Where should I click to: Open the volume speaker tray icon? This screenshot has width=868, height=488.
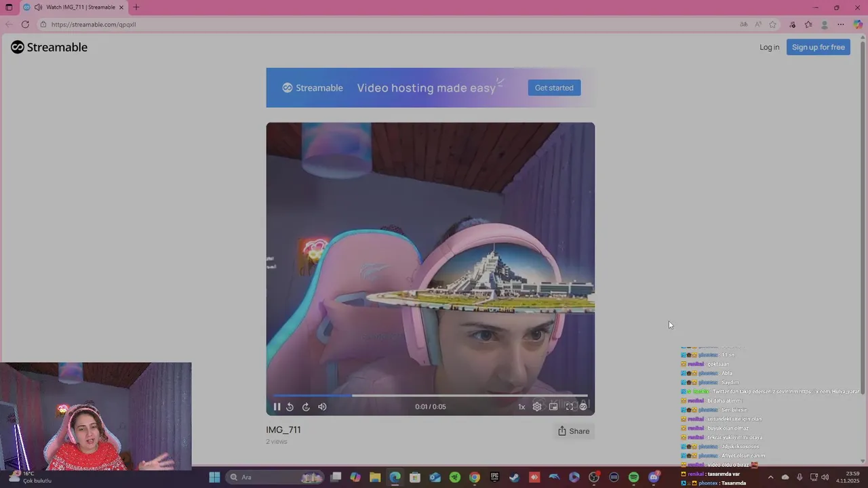pos(825,477)
